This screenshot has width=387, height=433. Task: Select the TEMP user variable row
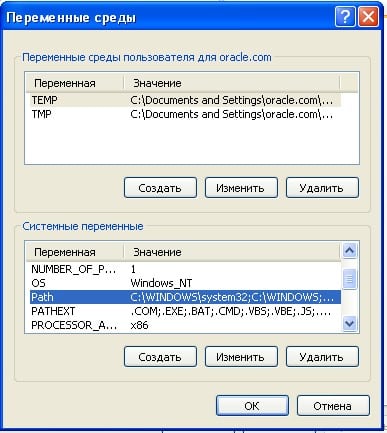coord(185,100)
